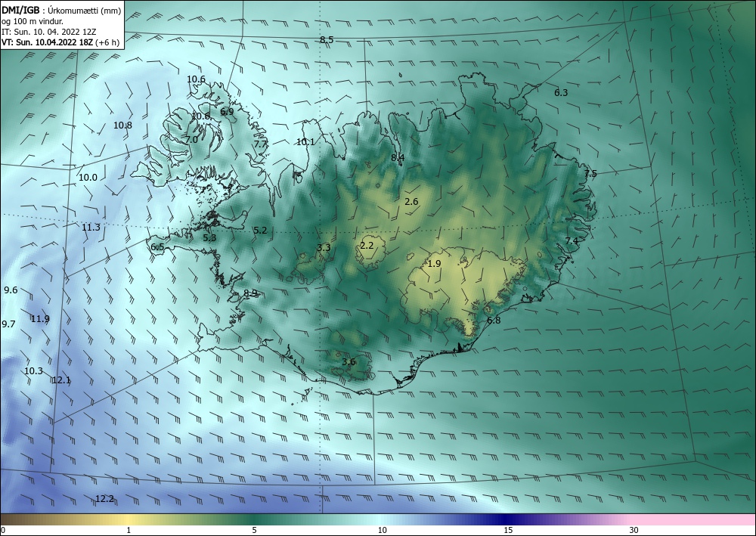Click the 8.5 value north of Iceland
The image size is (756, 536).
pyautogui.click(x=327, y=40)
